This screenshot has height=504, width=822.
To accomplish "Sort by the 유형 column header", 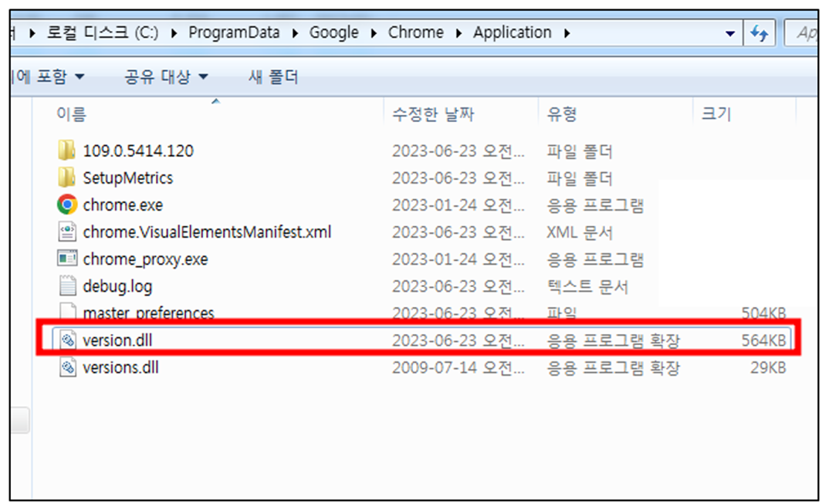I will (561, 113).
